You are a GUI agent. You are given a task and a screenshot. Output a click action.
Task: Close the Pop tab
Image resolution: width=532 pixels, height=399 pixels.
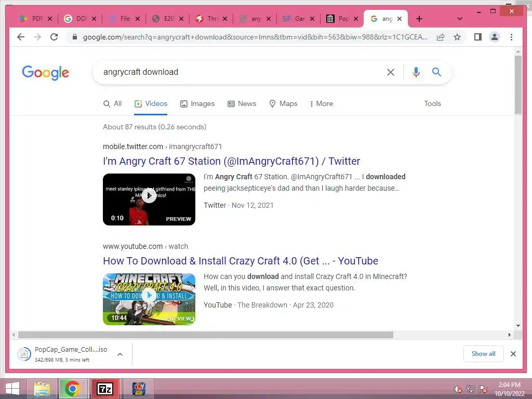[355, 19]
